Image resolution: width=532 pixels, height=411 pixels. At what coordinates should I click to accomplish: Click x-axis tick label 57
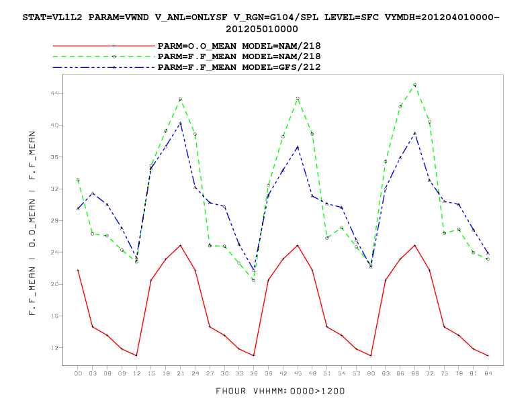pyautogui.click(x=356, y=373)
